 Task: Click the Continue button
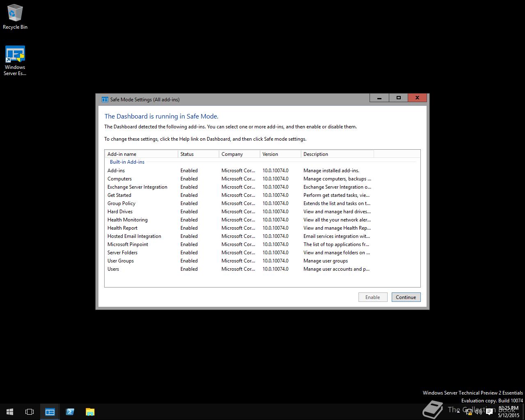[x=406, y=297]
